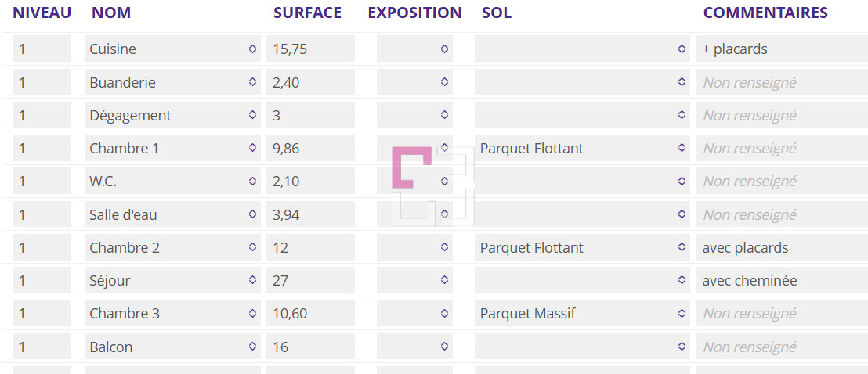Click the empty comment field for Buanderie
The width and height of the screenshot is (868, 374).
click(781, 82)
